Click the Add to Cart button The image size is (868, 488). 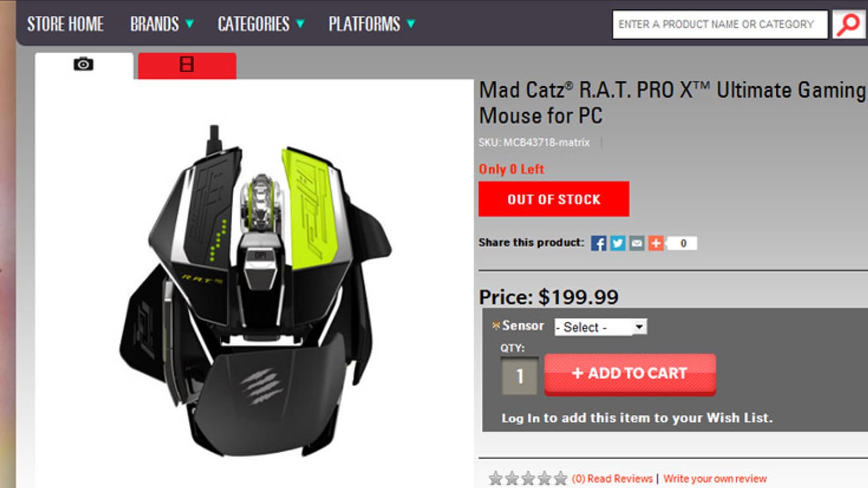point(630,374)
